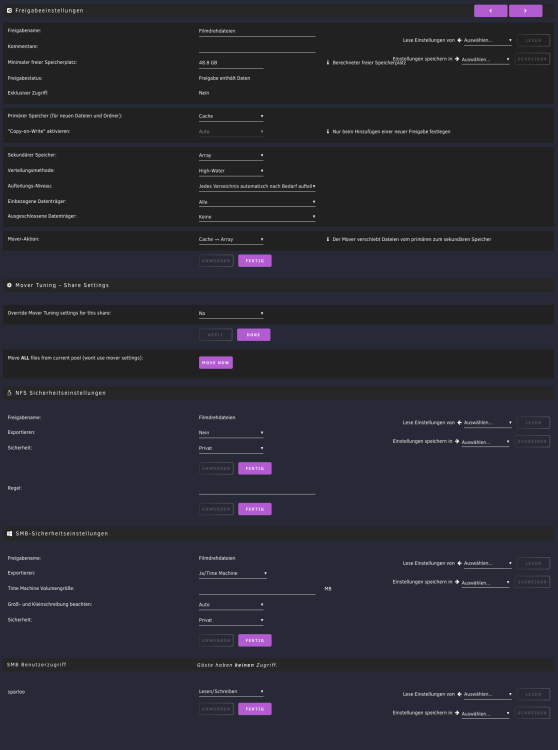Go to next share with right chevron button
Image resolution: width=558 pixels, height=750 pixels.
pyautogui.click(x=525, y=11)
